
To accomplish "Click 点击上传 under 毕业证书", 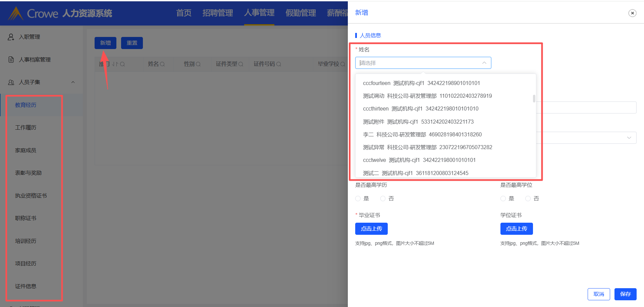I will pyautogui.click(x=371, y=229).
